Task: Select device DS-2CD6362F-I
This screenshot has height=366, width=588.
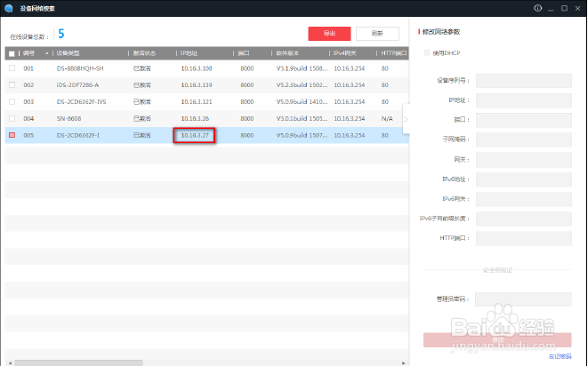Action: pyautogui.click(x=78, y=135)
